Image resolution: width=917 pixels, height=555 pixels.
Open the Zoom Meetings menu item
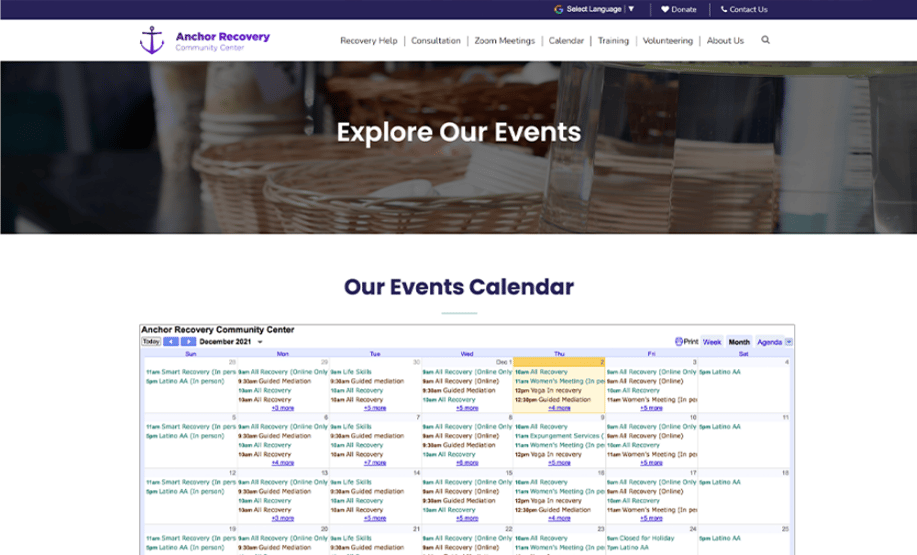click(505, 41)
